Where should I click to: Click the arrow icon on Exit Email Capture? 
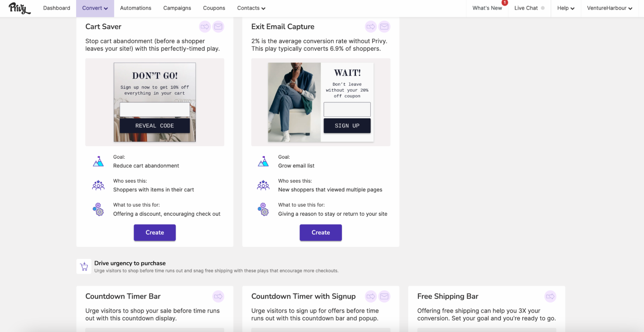(x=371, y=27)
